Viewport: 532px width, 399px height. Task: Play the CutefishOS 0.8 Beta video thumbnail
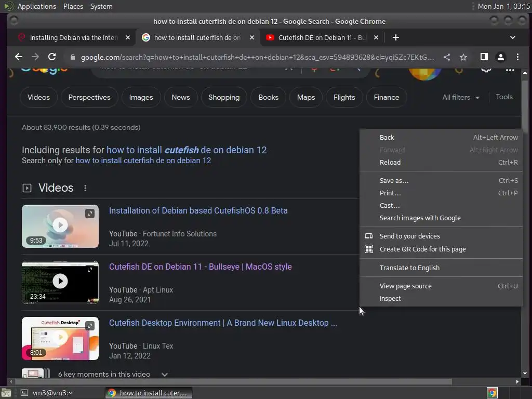pos(60,226)
